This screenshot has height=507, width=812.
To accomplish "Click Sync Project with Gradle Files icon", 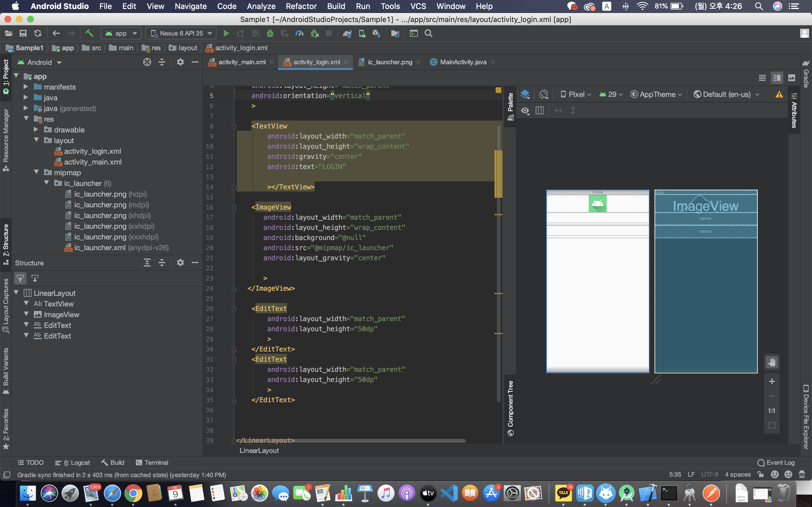I will (347, 33).
